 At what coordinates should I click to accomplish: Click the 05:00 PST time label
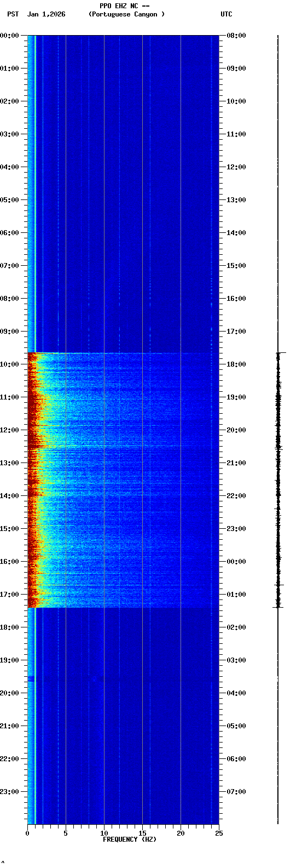[9, 200]
